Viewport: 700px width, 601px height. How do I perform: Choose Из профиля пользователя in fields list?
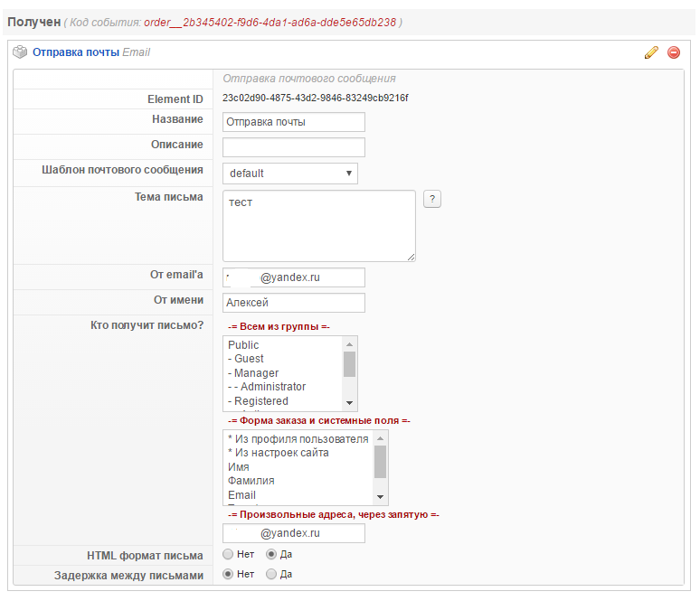(x=298, y=439)
